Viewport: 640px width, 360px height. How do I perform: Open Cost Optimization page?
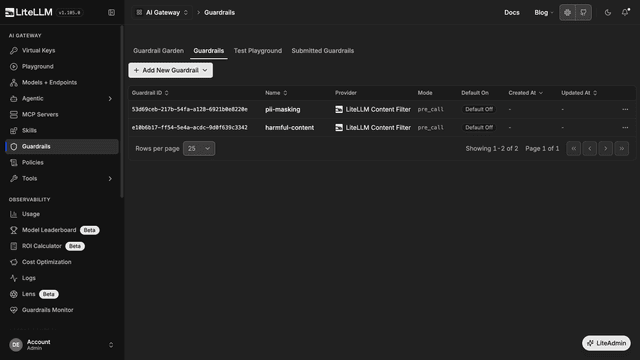(62, 262)
